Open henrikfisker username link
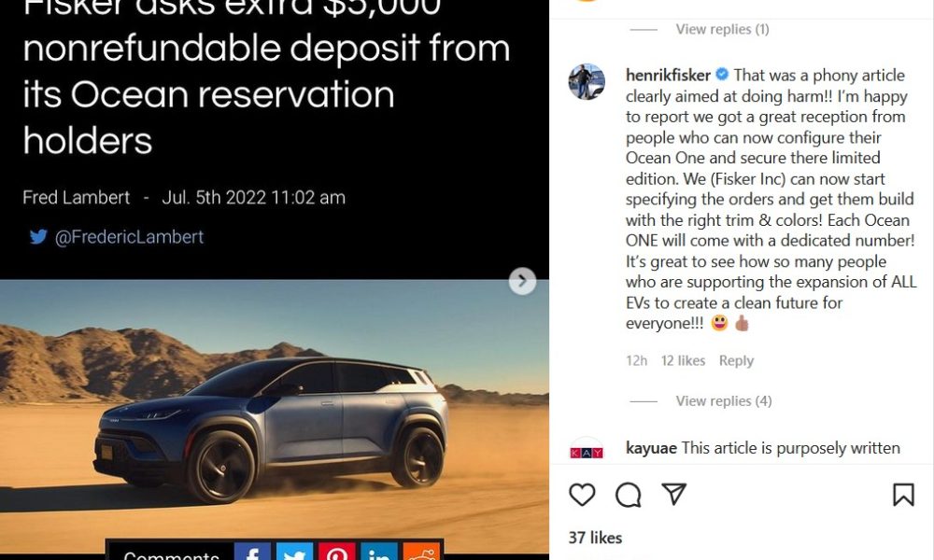Image resolution: width=934 pixels, height=560 pixels. (x=668, y=75)
